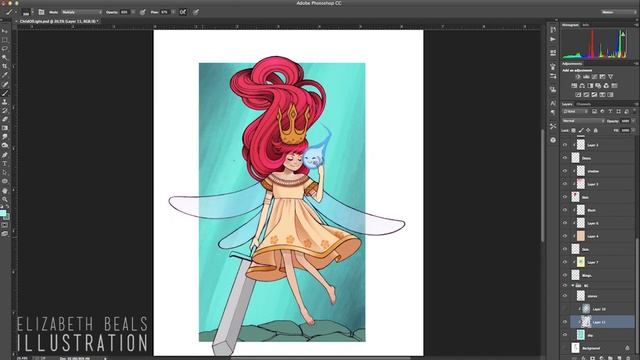Click the foreground color swatch

tap(3, 213)
